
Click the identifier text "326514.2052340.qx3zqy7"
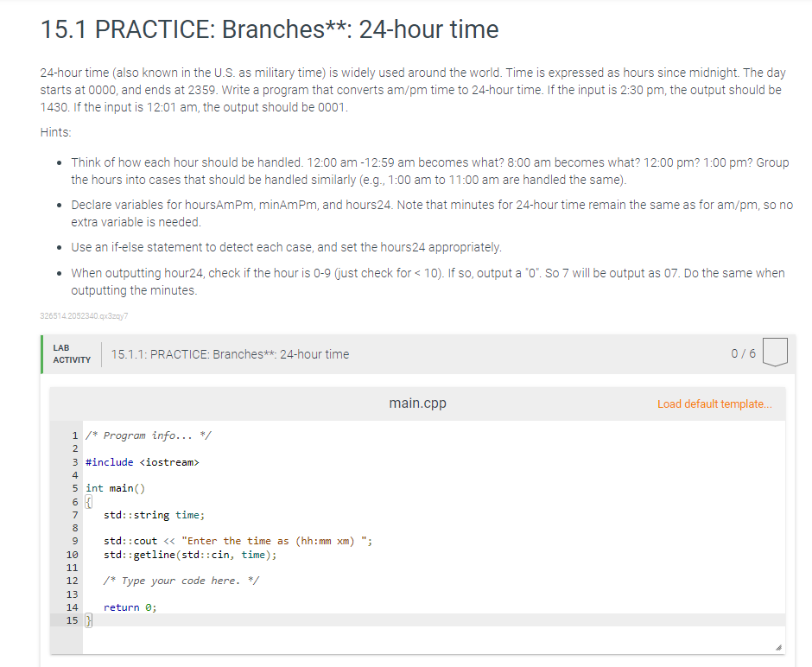83,316
